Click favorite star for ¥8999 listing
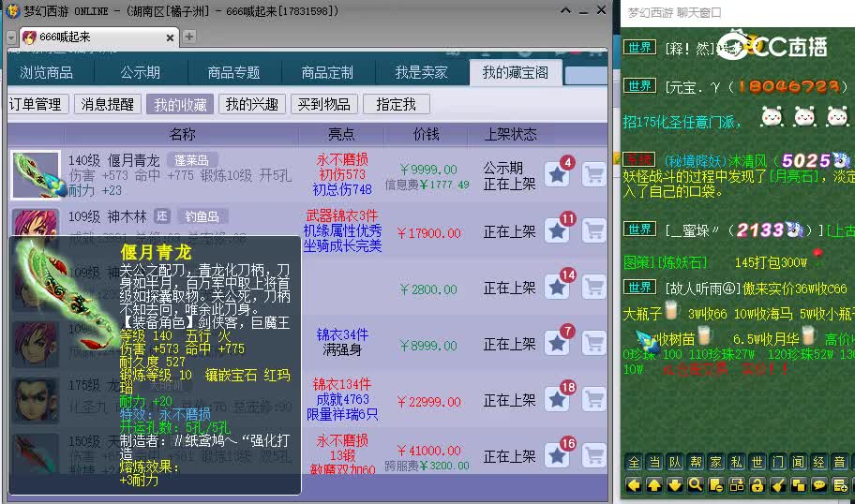Image resolution: width=855 pixels, height=504 pixels. pos(557,343)
